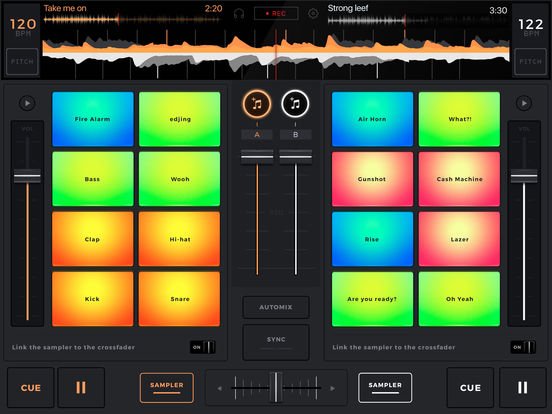Image resolution: width=552 pixels, height=414 pixels.
Task: Expand right deck PITCH panel
Action: point(530,62)
